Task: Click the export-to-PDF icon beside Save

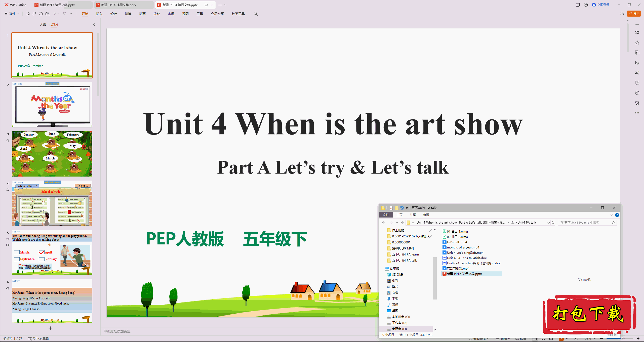Action: pos(34,14)
